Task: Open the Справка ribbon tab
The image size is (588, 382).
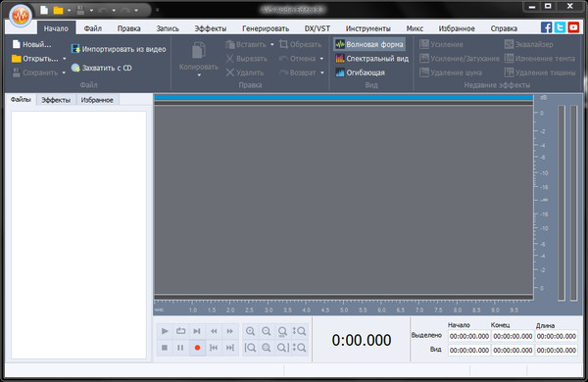Action: [x=504, y=28]
